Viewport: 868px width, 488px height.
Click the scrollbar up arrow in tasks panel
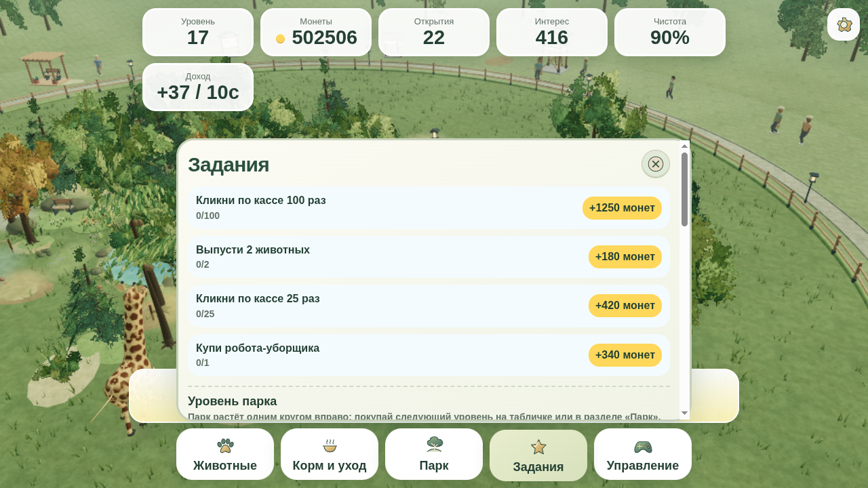click(684, 146)
